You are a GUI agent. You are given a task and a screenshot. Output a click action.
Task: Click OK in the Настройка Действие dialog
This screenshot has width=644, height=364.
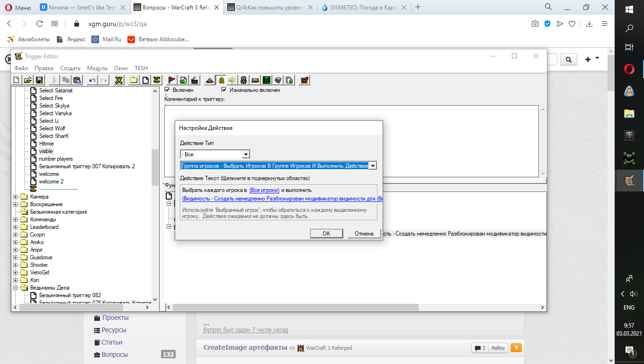coord(326,233)
